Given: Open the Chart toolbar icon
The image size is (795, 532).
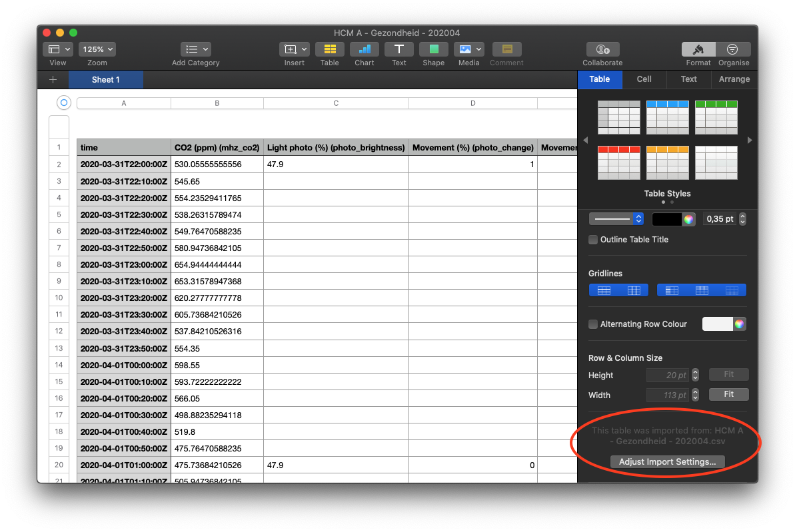Looking at the screenshot, I should pyautogui.click(x=364, y=49).
